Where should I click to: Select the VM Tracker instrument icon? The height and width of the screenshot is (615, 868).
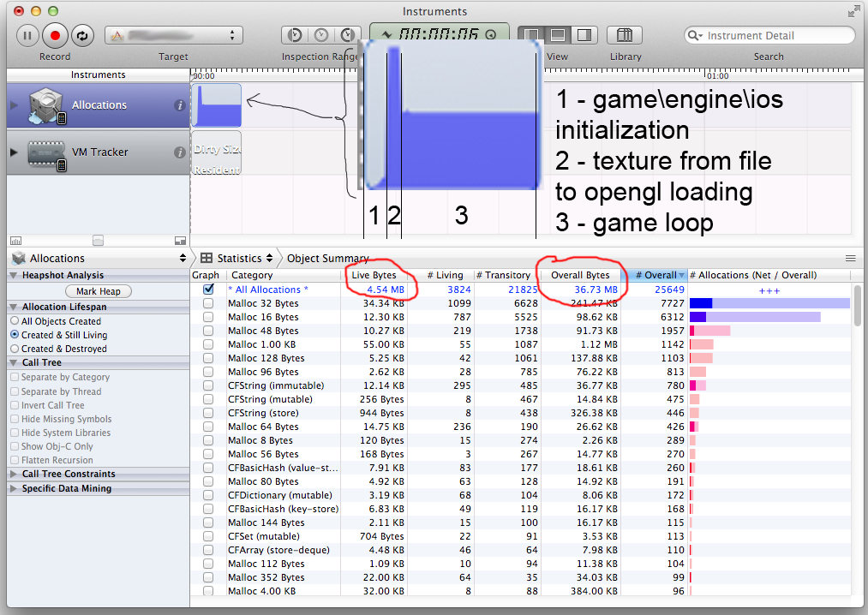coord(46,152)
